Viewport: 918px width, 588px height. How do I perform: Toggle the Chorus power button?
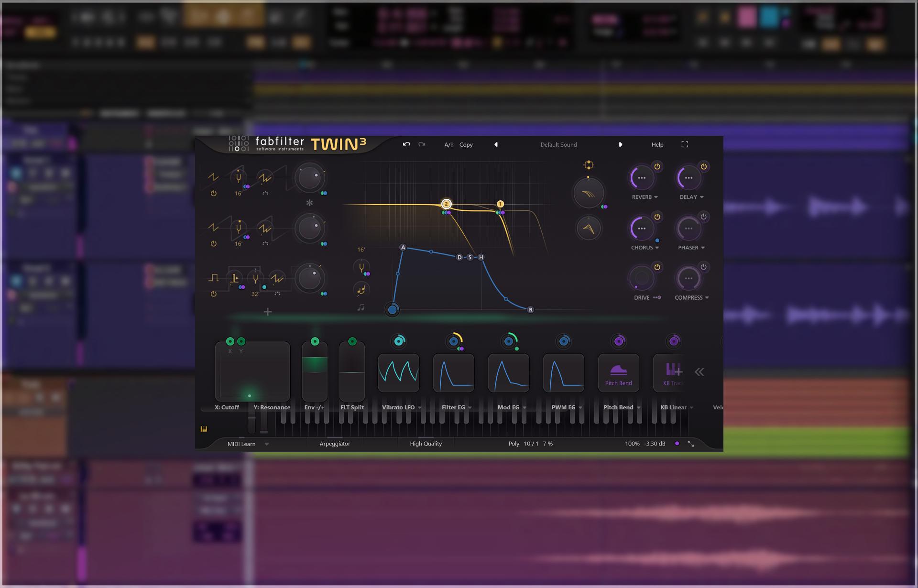[x=657, y=217]
